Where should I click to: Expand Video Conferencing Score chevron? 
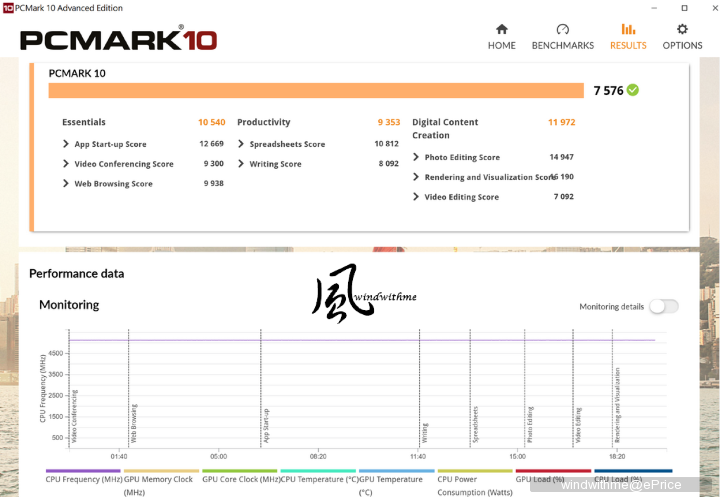pyautogui.click(x=66, y=164)
